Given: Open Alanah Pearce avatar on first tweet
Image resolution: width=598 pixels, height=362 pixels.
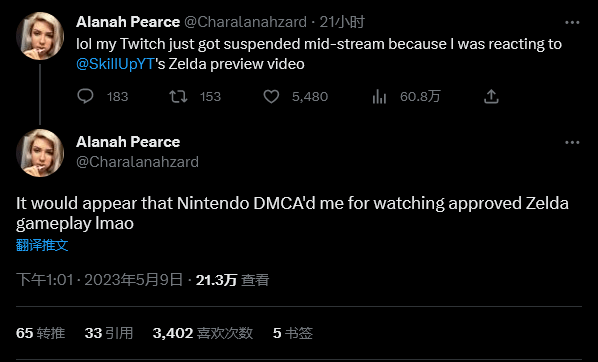Looking at the screenshot, I should click(40, 36).
